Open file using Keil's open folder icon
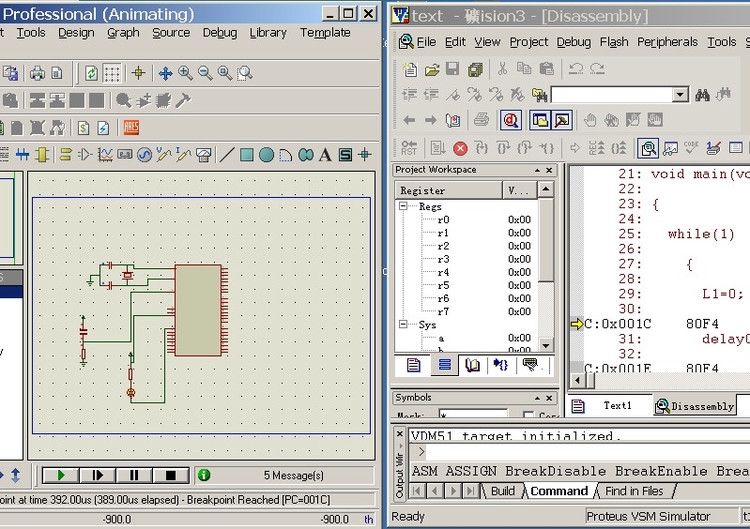The width and height of the screenshot is (750, 529). 432,69
